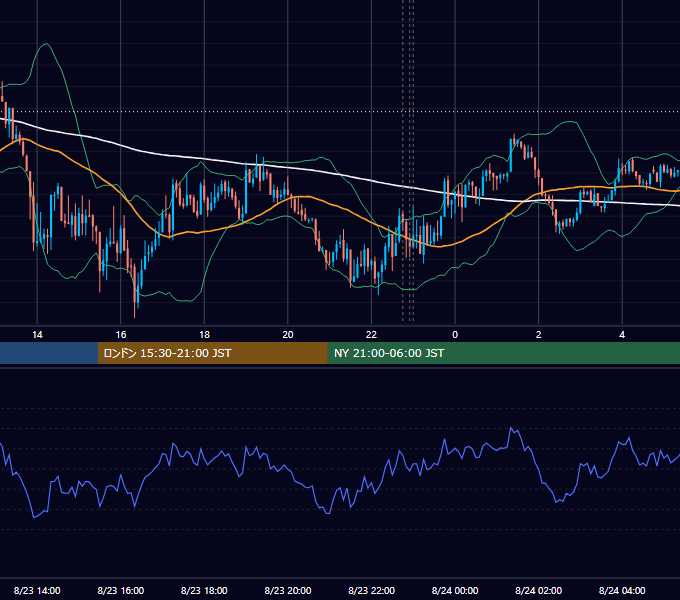
Task: Click the hour label 18 on upper axis
Action: (204, 335)
